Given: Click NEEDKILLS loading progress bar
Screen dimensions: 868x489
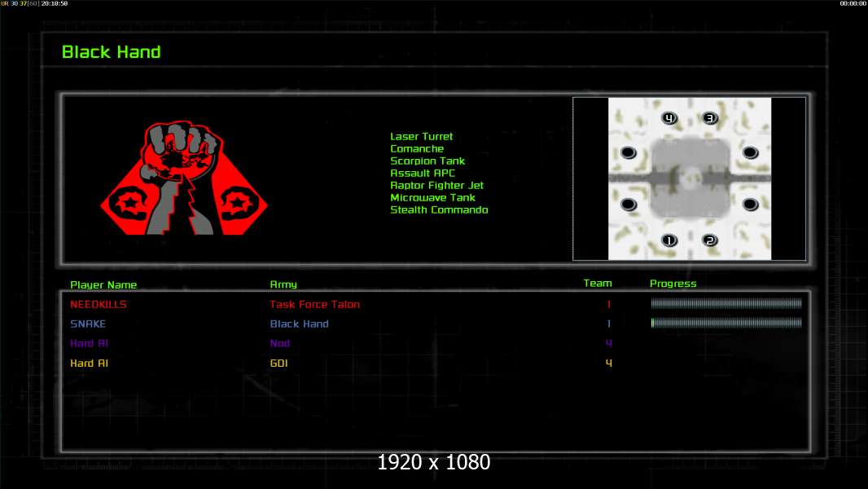Looking at the screenshot, I should [726, 303].
